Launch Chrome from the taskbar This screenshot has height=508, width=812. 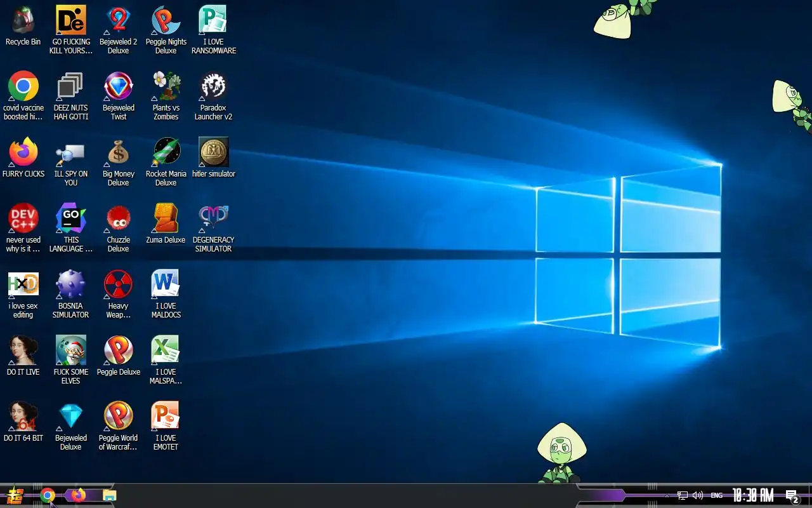47,495
